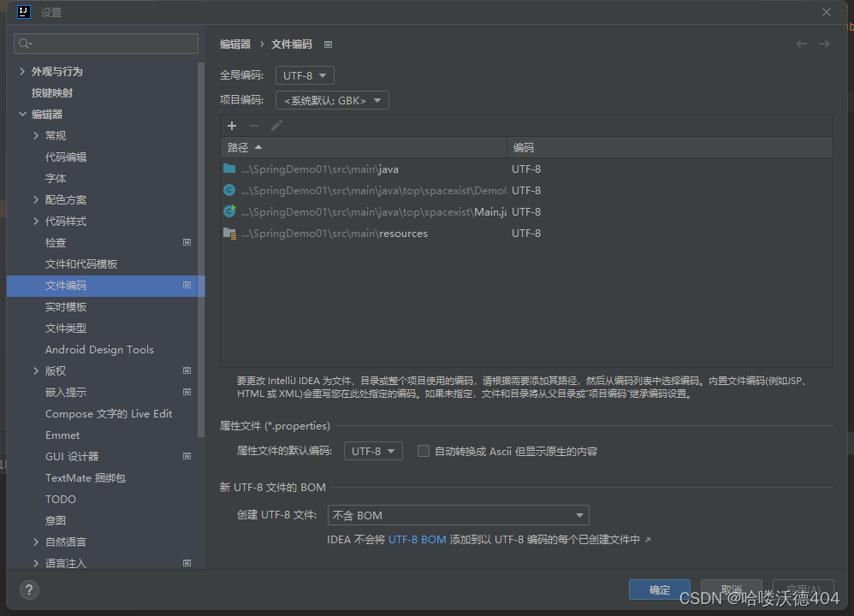Toggle 自动转换成 Ascii checkbox
Screen dimensions: 854x616
click(x=424, y=451)
